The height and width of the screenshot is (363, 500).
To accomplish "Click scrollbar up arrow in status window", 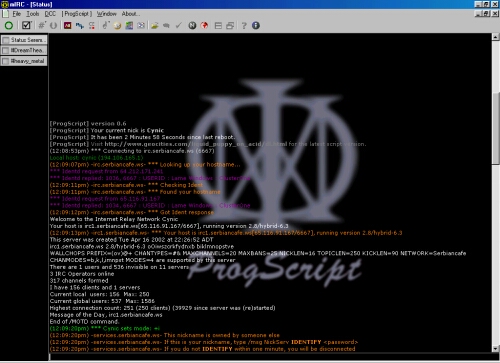I will coord(495,37).
